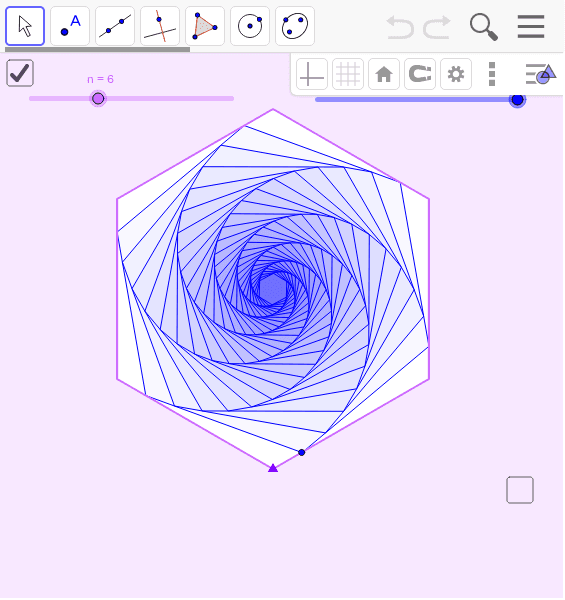This screenshot has width=565, height=600.
Task: Select the Circle with center tool
Action: (x=250, y=26)
